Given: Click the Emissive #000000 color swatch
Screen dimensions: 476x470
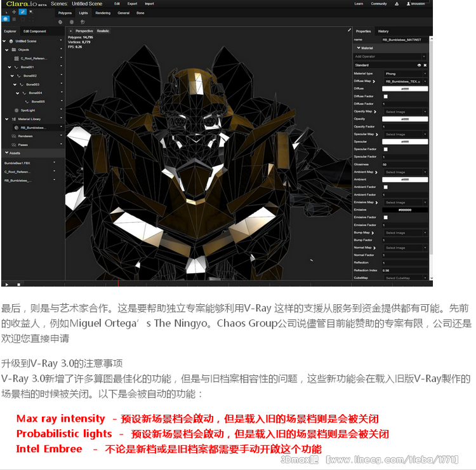Looking at the screenshot, I should pos(405,210).
